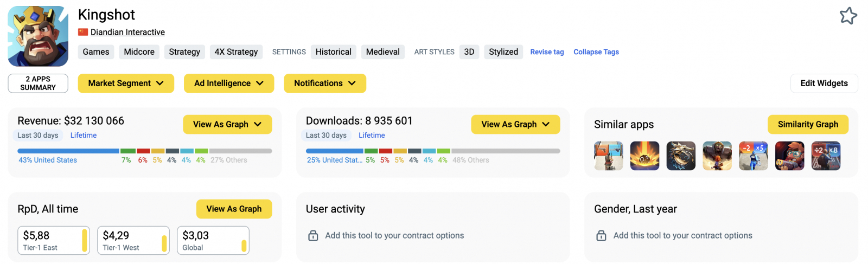Click the favorite star icon
The height and width of the screenshot is (264, 868).
(848, 16)
